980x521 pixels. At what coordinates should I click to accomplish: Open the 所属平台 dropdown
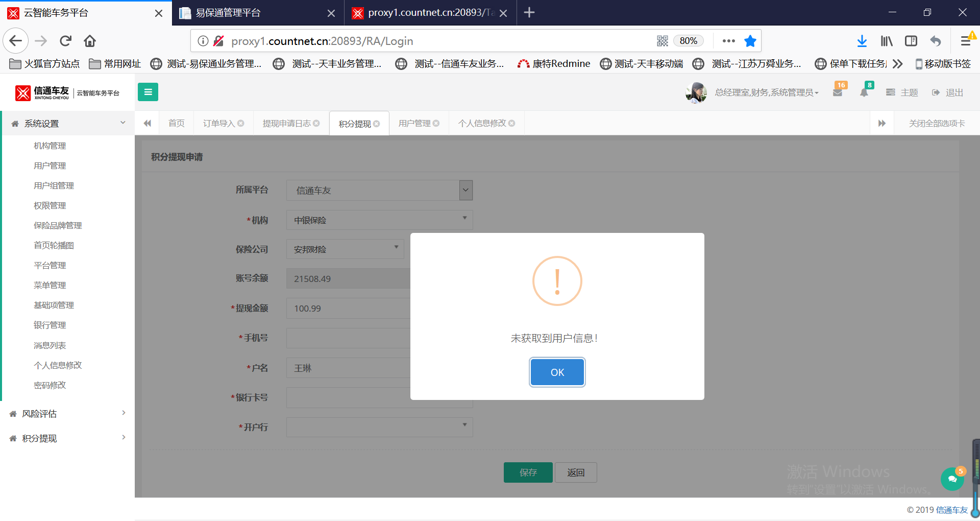(x=379, y=190)
